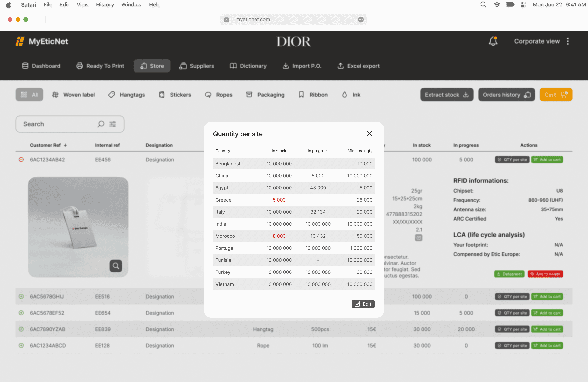The width and height of the screenshot is (588, 382).
Task: Switch to the Dictionary nav tab
Action: point(248,66)
